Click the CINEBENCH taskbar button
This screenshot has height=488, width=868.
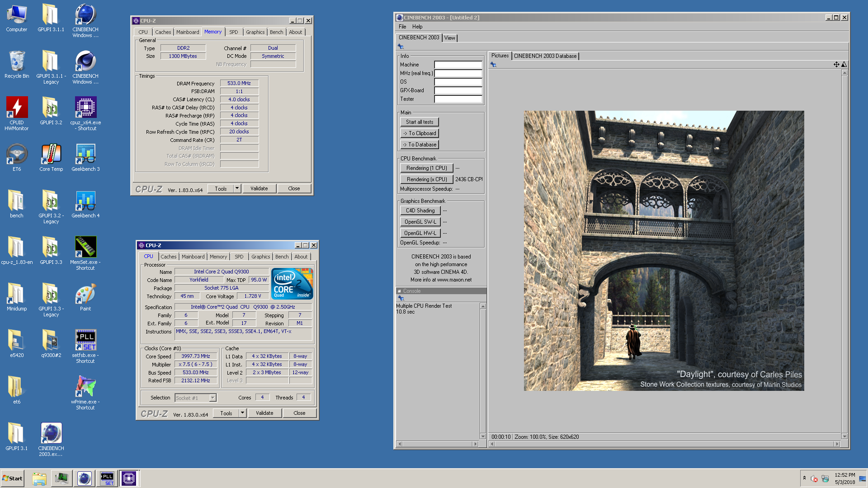click(84, 479)
